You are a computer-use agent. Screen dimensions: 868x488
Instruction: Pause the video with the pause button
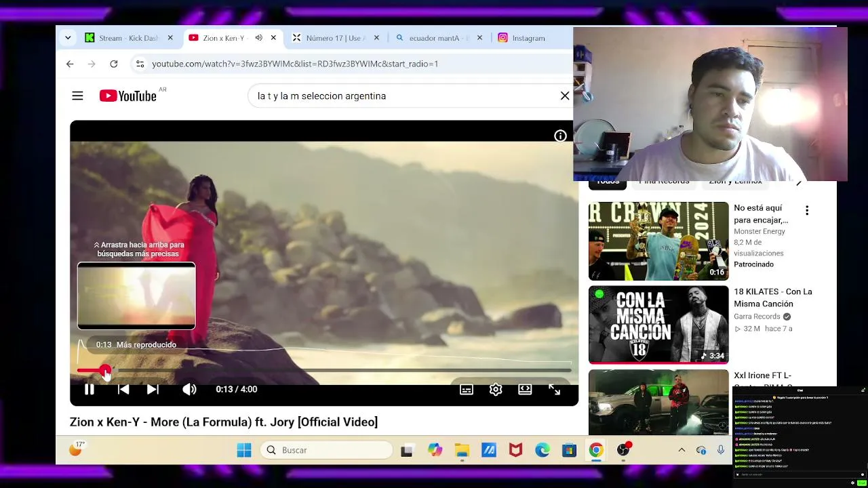tap(89, 389)
